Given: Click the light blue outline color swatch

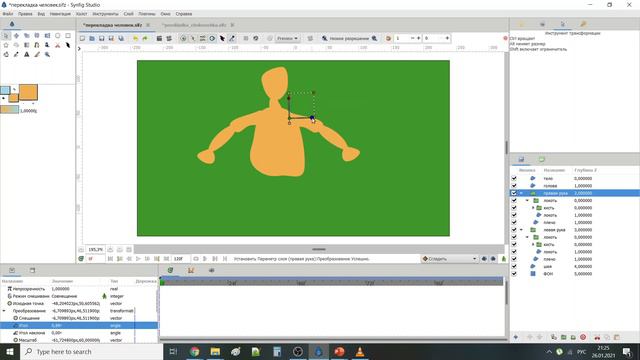Looking at the screenshot, I should [x=5, y=90].
